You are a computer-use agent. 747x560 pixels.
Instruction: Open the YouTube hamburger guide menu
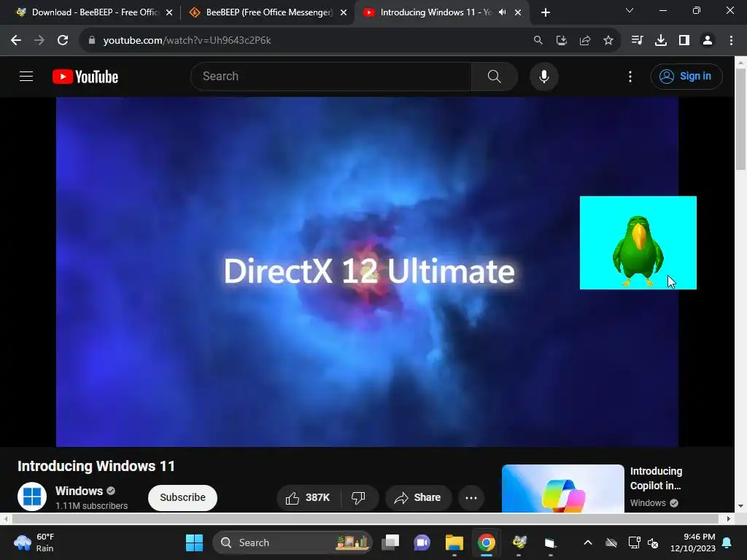pos(26,76)
